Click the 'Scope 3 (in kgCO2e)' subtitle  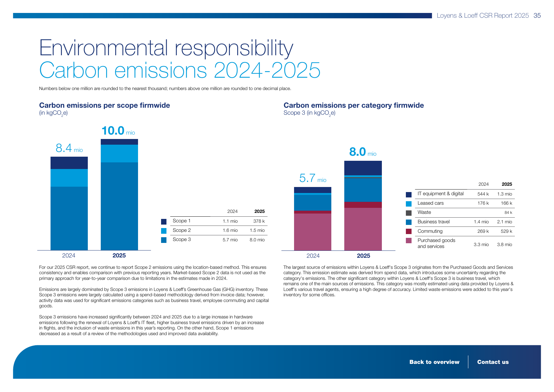310,113
